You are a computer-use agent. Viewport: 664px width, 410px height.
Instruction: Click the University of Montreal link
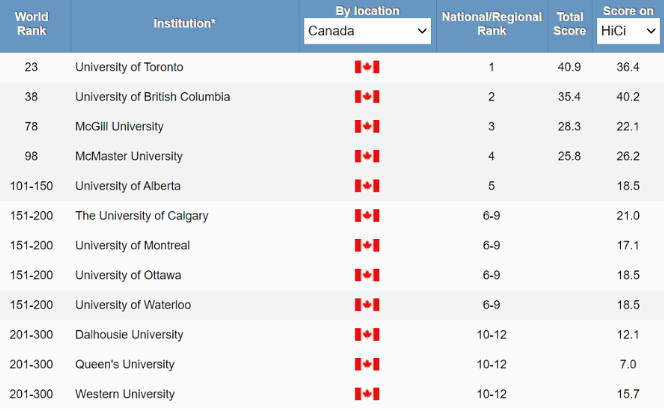coord(132,246)
